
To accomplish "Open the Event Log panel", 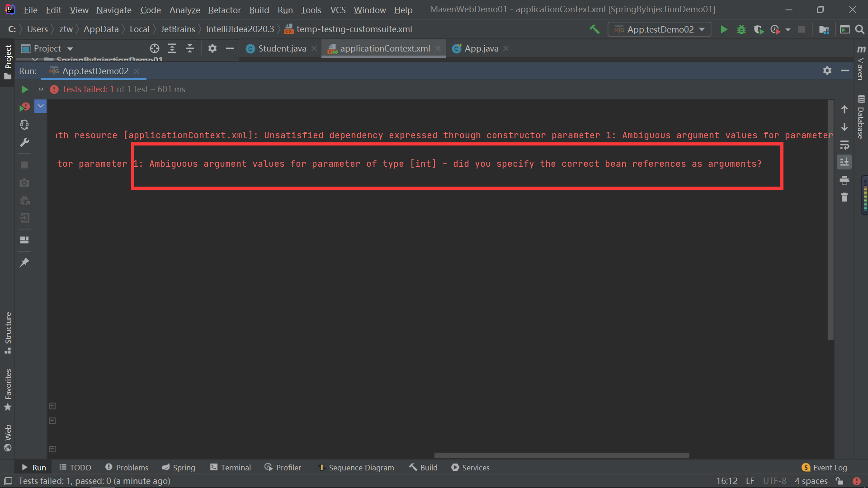I will coord(829,467).
